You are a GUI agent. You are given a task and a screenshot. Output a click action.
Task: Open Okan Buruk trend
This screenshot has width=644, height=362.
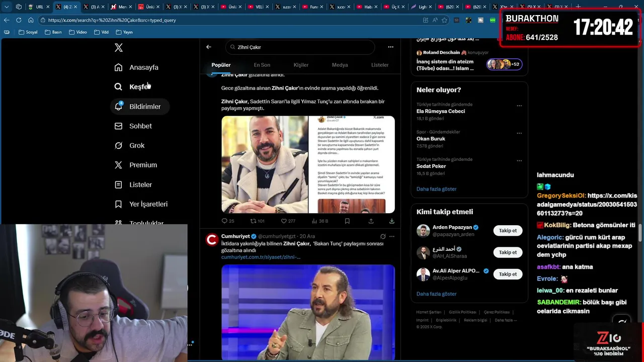coord(431,139)
